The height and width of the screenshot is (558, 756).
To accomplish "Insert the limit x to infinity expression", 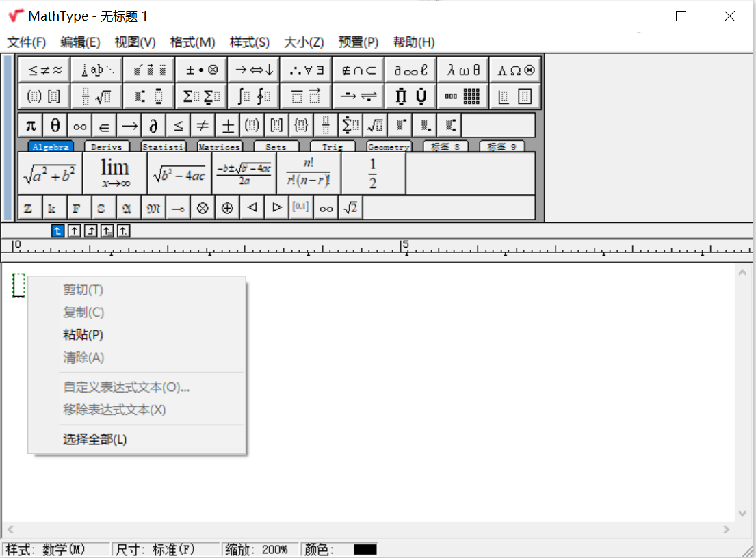I will 115,174.
